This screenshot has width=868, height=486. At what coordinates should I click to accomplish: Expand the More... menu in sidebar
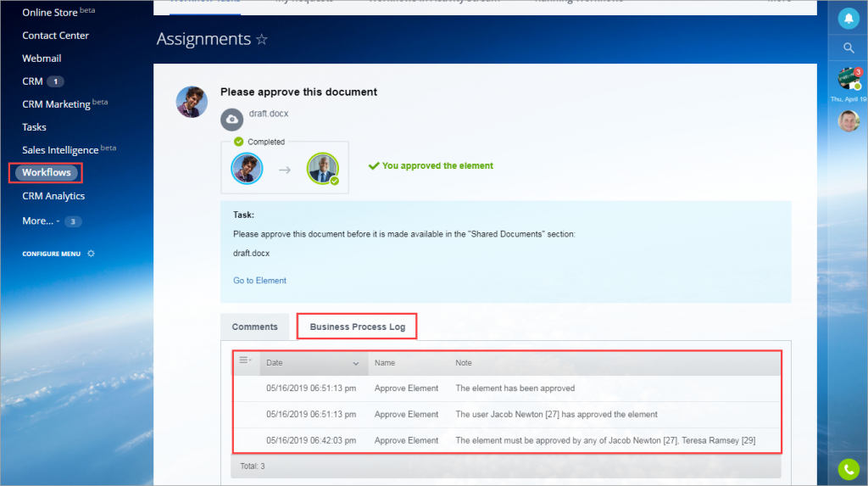[41, 221]
